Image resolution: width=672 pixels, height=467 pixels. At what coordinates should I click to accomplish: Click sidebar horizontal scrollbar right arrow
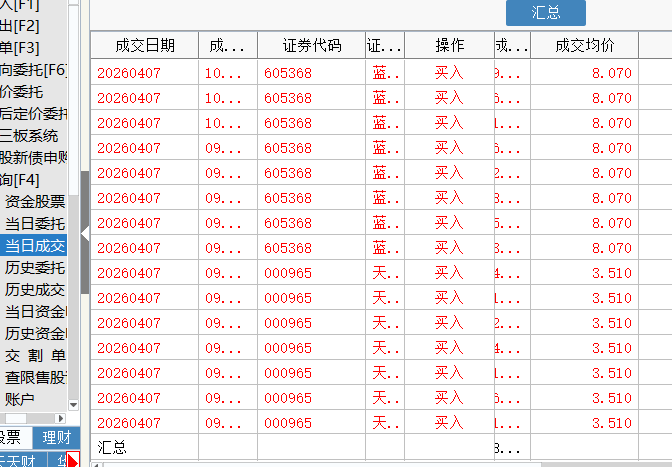[60, 418]
